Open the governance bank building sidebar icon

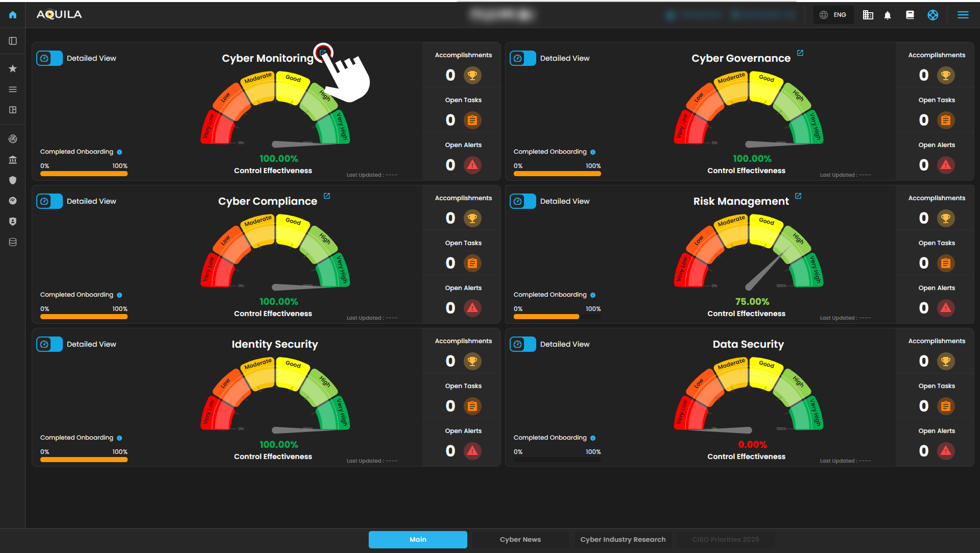pyautogui.click(x=13, y=160)
